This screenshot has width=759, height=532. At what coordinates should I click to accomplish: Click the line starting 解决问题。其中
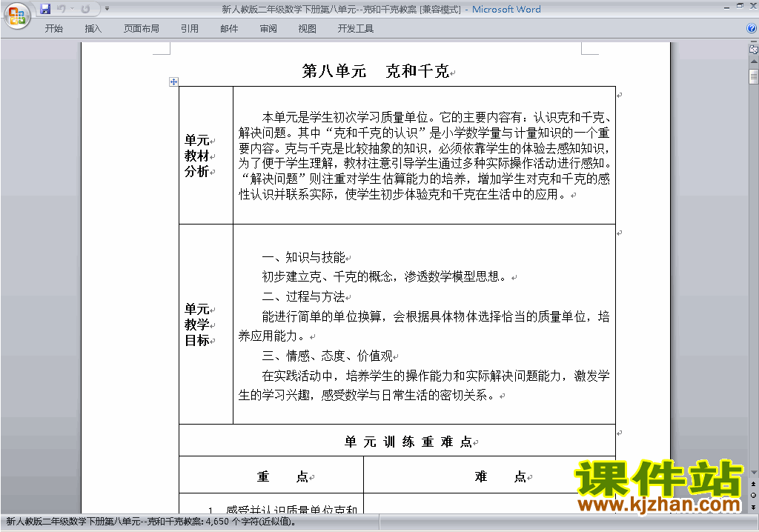424,133
